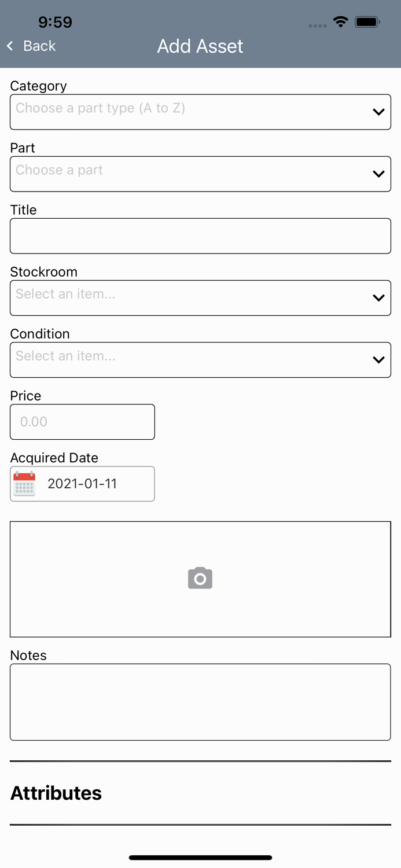Tap the battery indicator icon
The width and height of the screenshot is (401, 868).
[x=367, y=21]
